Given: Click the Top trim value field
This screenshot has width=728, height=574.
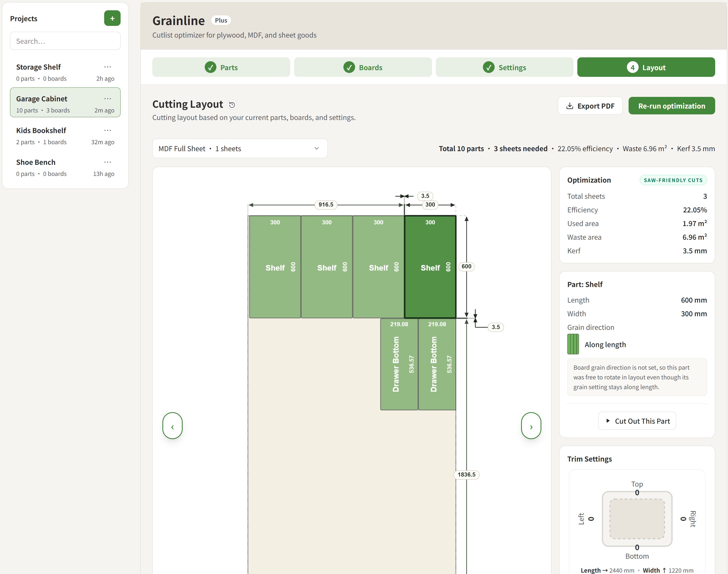Looking at the screenshot, I should [637, 493].
